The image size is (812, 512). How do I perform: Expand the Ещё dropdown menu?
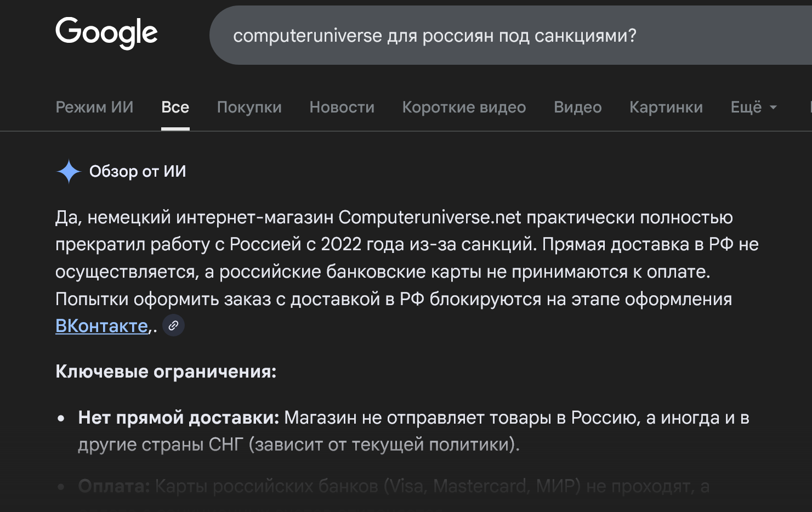[753, 107]
